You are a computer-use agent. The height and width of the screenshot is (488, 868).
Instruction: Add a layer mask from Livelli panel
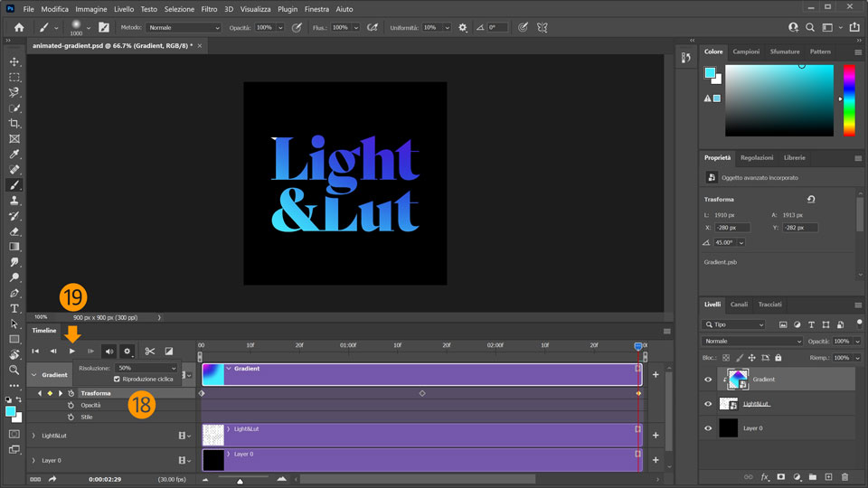(780, 476)
